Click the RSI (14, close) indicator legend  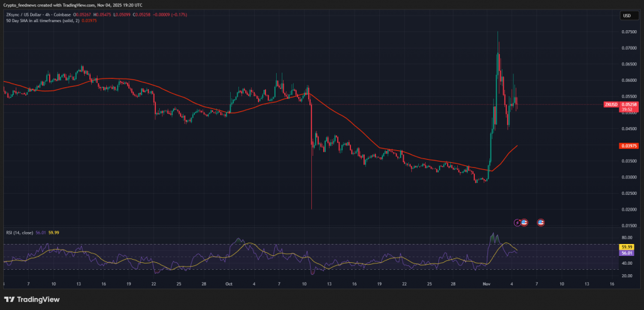19,233
